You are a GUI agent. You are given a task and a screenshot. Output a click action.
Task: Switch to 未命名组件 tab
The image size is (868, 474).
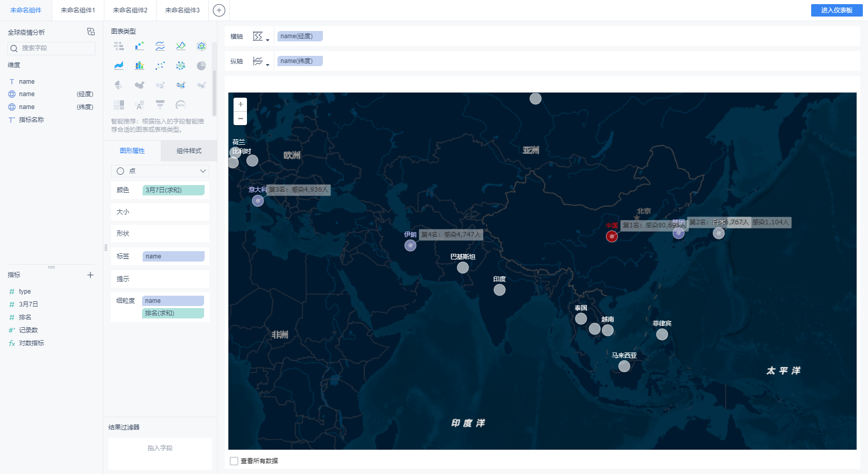tap(26, 10)
